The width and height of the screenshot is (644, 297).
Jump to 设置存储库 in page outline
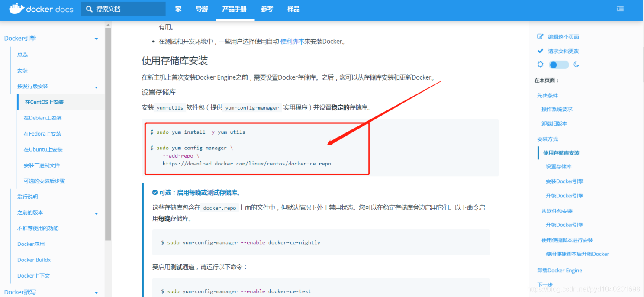coord(559,167)
